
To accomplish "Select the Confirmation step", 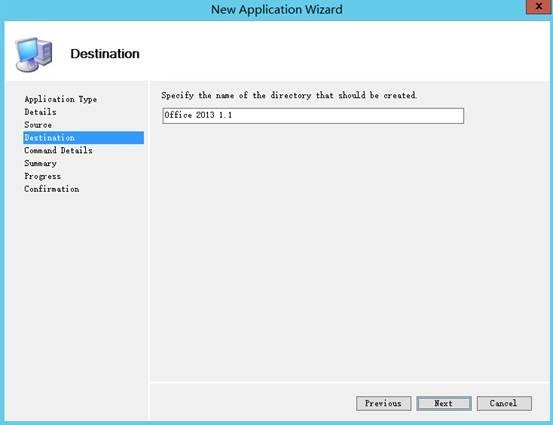I will 51,189.
